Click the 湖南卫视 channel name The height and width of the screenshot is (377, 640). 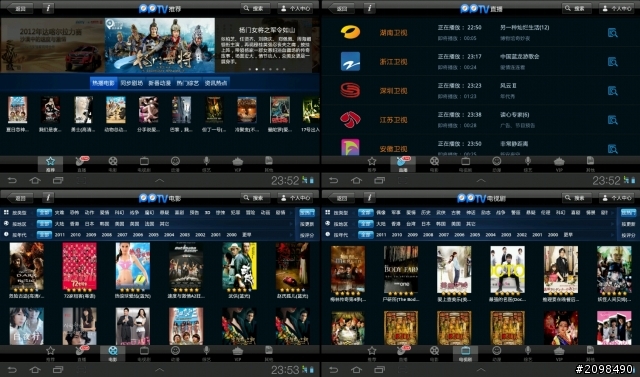393,33
